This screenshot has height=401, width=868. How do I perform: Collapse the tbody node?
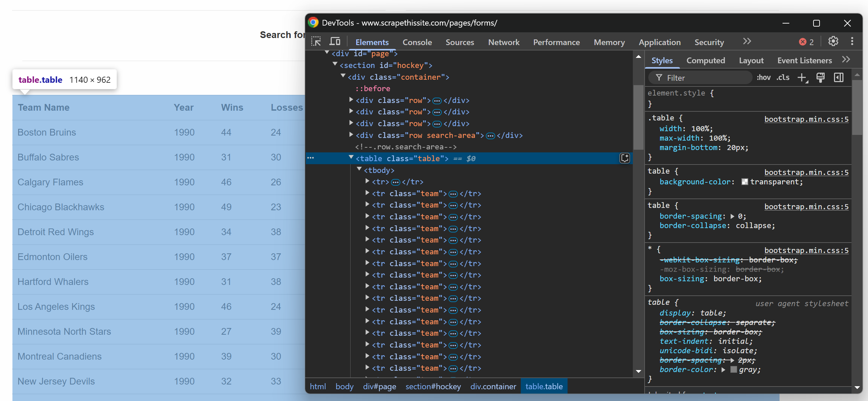359,170
